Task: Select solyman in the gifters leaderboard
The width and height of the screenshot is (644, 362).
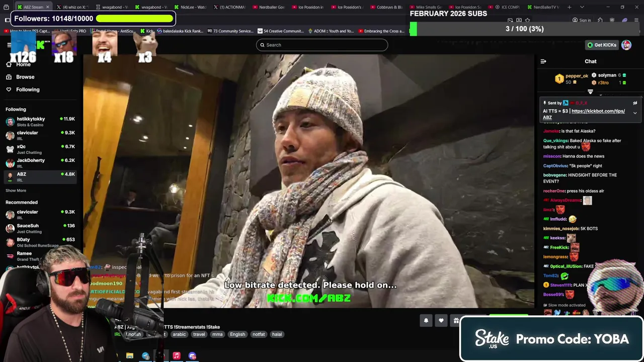Action: [x=609, y=75]
